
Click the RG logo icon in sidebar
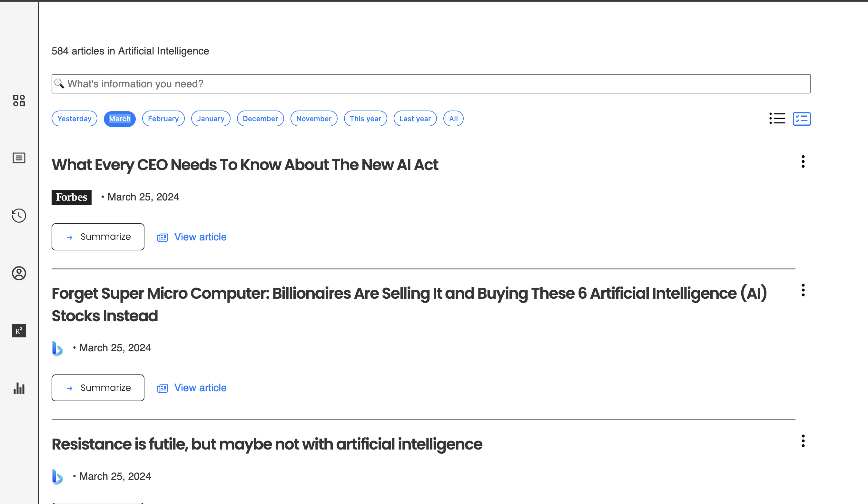click(19, 331)
